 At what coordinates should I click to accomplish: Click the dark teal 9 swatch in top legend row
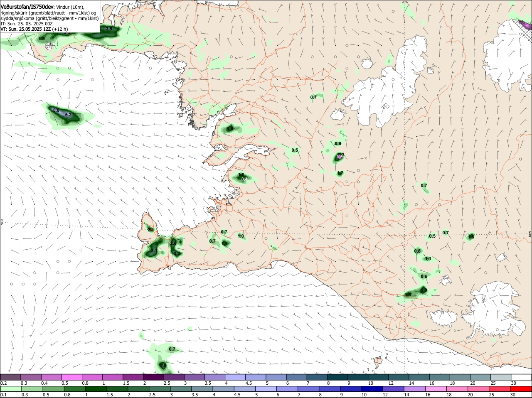pos(358,377)
